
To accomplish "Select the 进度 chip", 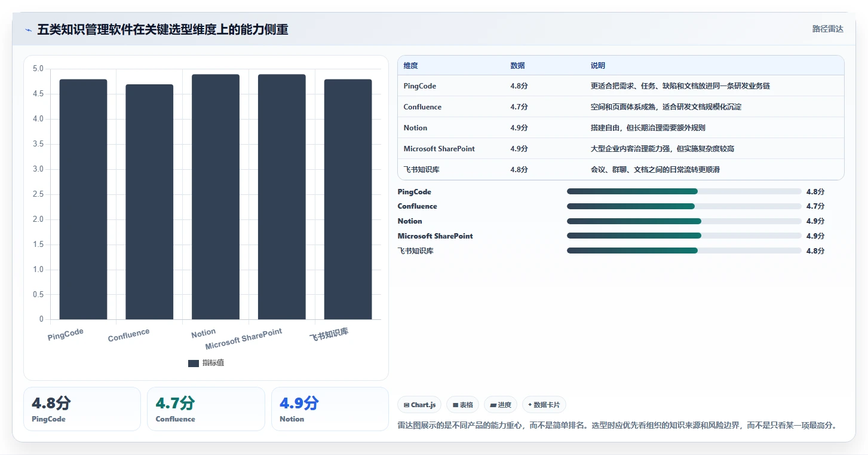I will click(501, 405).
